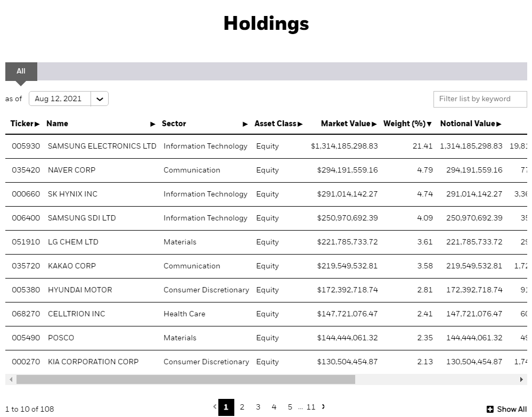This screenshot has width=532, height=417.
Task: Click ticker 005930
Action: 26,146
